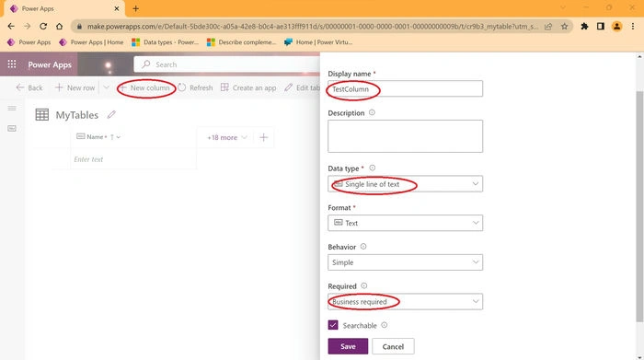Open the Describe compleme... bookmark

pos(241,42)
